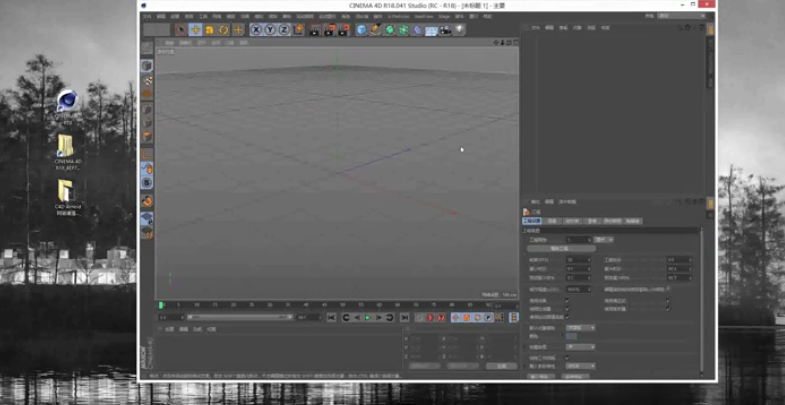Select the Move tool in top toolbar

pyautogui.click(x=195, y=30)
